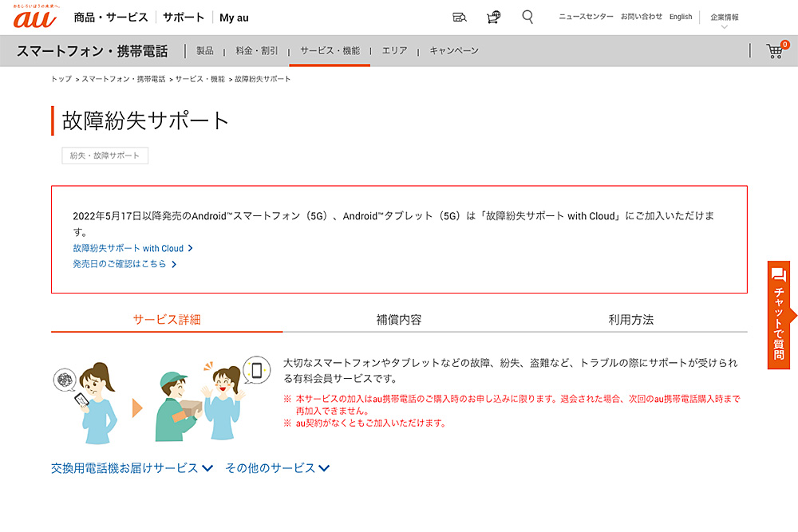Viewport: 798px width, 532px height.
Task: Switch to 補償内容 tab
Action: coord(399,319)
